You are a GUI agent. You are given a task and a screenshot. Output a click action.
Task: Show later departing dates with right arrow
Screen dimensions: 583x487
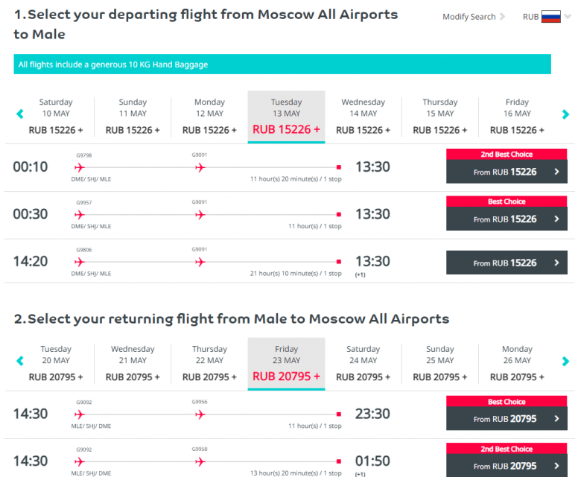pyautogui.click(x=565, y=114)
